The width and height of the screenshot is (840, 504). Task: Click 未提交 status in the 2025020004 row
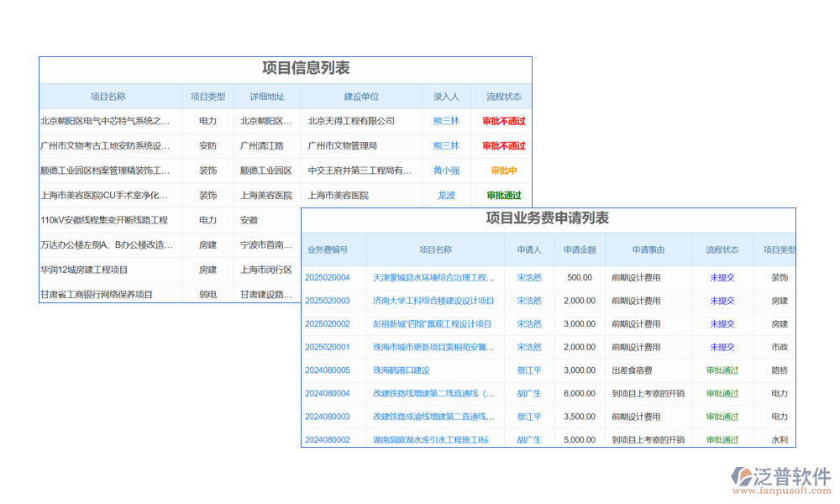click(x=722, y=277)
